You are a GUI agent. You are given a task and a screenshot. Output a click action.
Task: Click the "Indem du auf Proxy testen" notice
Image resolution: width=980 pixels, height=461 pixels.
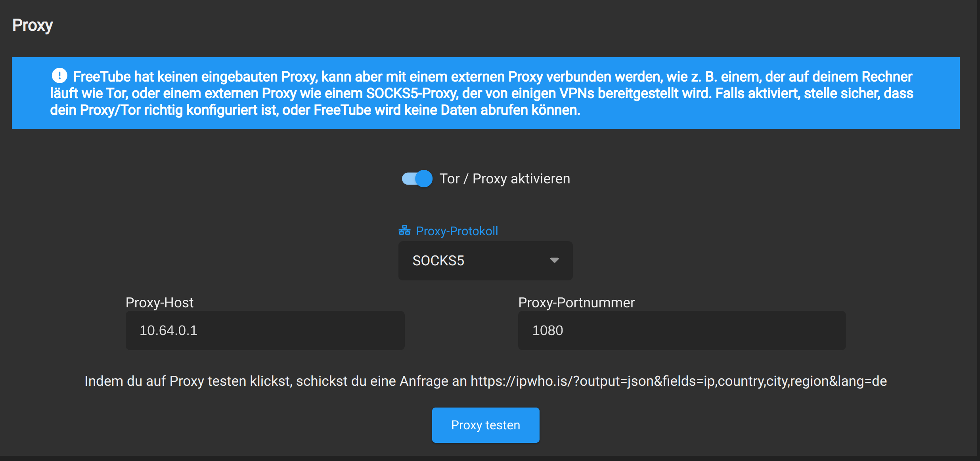click(278, 381)
